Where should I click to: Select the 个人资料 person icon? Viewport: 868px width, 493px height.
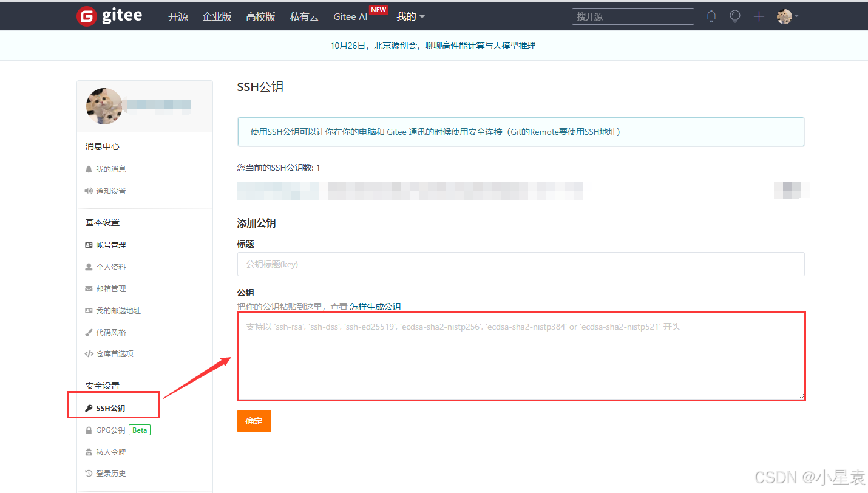pyautogui.click(x=89, y=267)
